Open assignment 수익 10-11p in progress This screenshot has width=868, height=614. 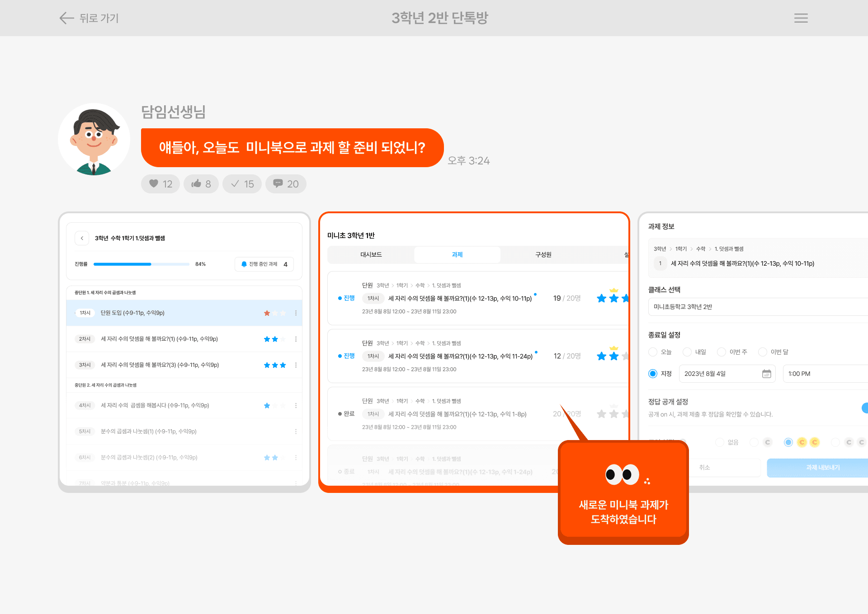pos(478,298)
